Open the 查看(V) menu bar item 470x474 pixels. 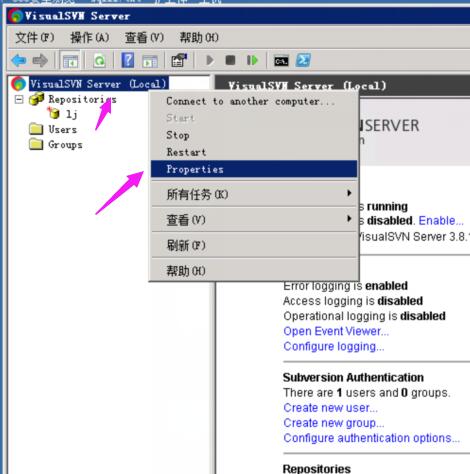point(144,37)
